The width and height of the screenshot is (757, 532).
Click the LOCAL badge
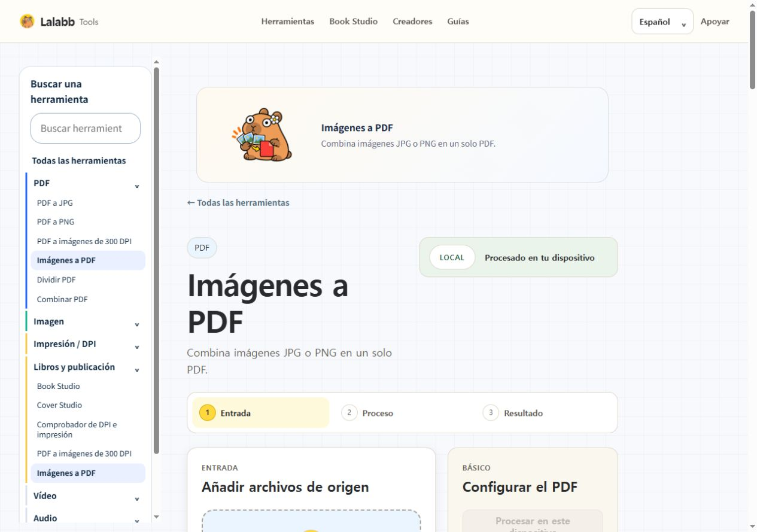coord(452,257)
